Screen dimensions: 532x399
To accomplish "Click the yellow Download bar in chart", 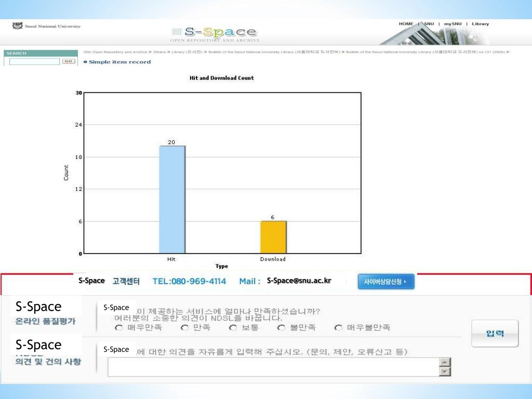I will point(273,237).
